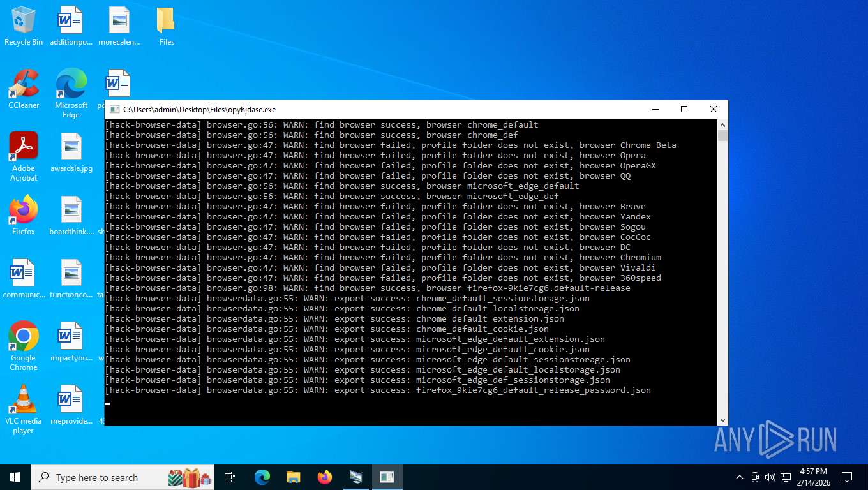The height and width of the screenshot is (490, 868).
Task: Launch CCleaner from the desktop
Action: [x=24, y=89]
